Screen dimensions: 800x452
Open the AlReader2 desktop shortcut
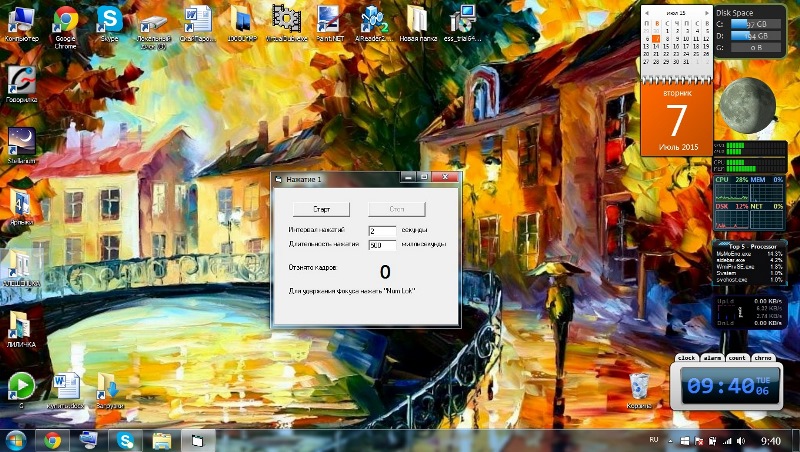tap(373, 20)
